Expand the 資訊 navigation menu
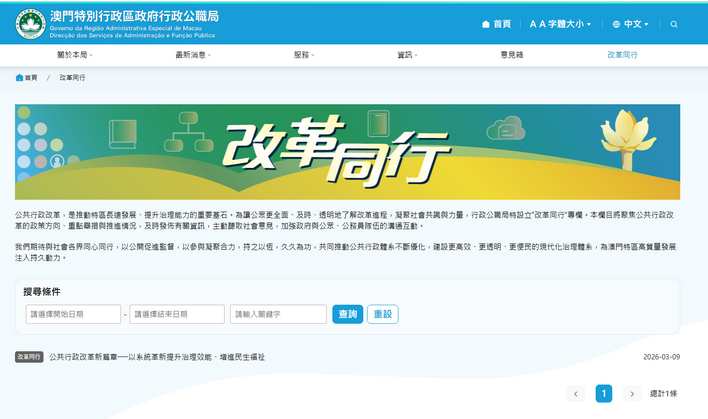The image size is (708, 419). click(x=407, y=55)
